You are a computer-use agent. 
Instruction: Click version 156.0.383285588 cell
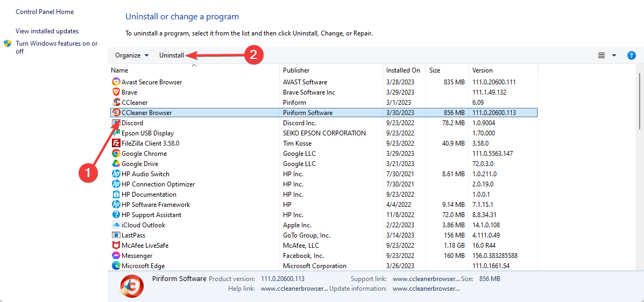point(495,256)
